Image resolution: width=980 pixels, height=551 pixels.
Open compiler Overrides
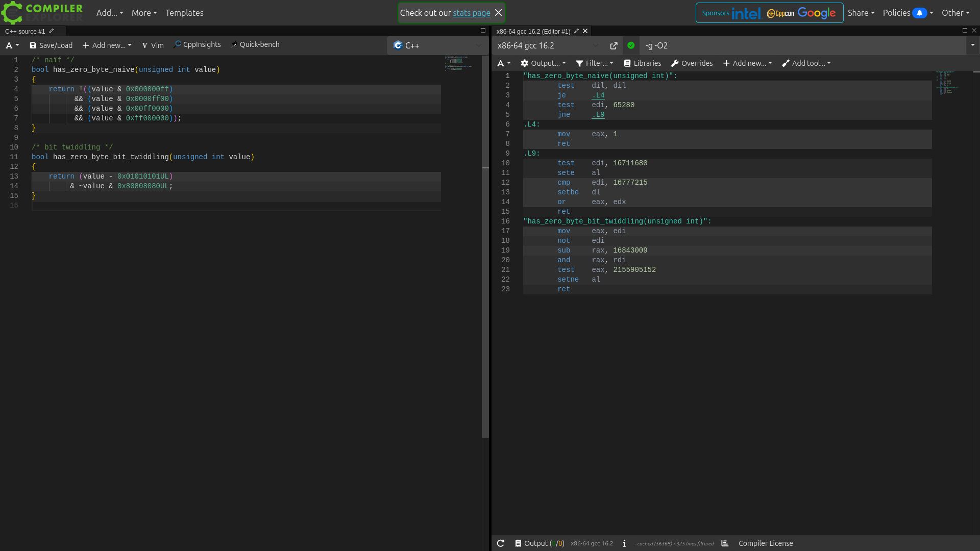tap(692, 63)
